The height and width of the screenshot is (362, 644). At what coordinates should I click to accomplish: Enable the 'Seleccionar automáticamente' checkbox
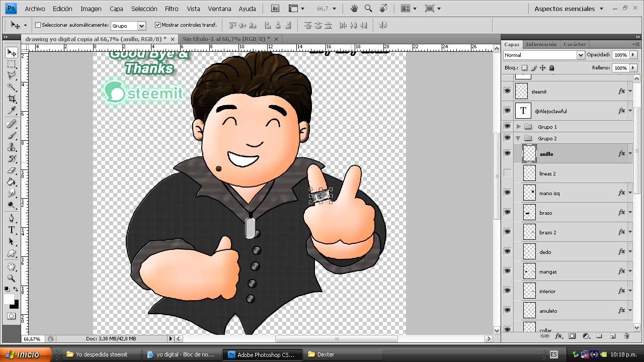pyautogui.click(x=38, y=25)
